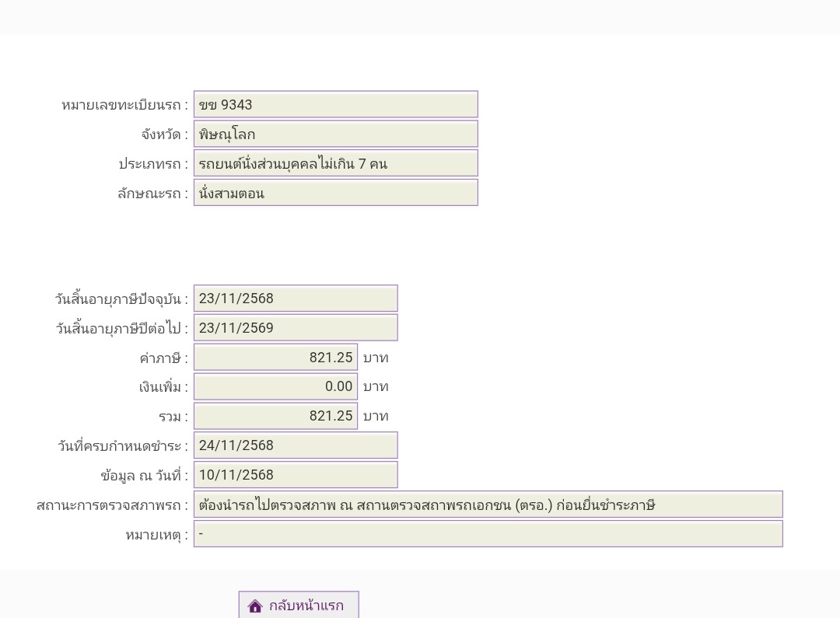Click the next tax expiry date 23/11/2569
The image size is (840, 618).
296,328
